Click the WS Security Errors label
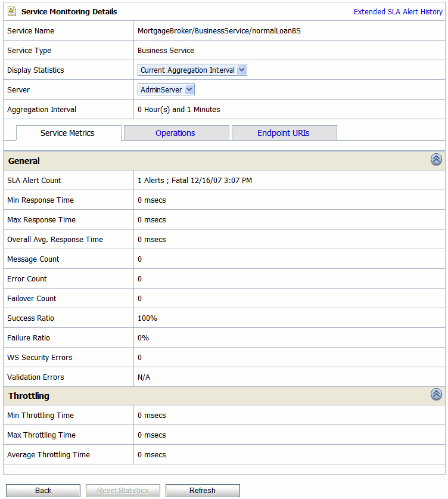The width and height of the screenshot is (448, 499). tap(40, 358)
